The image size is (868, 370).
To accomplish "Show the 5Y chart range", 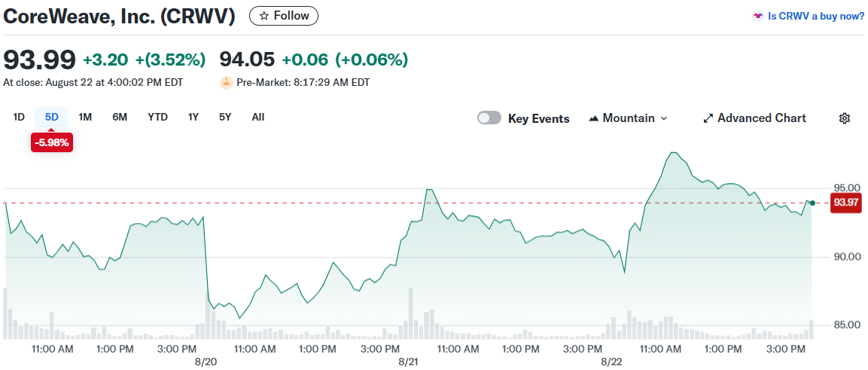I will pyautogui.click(x=225, y=117).
